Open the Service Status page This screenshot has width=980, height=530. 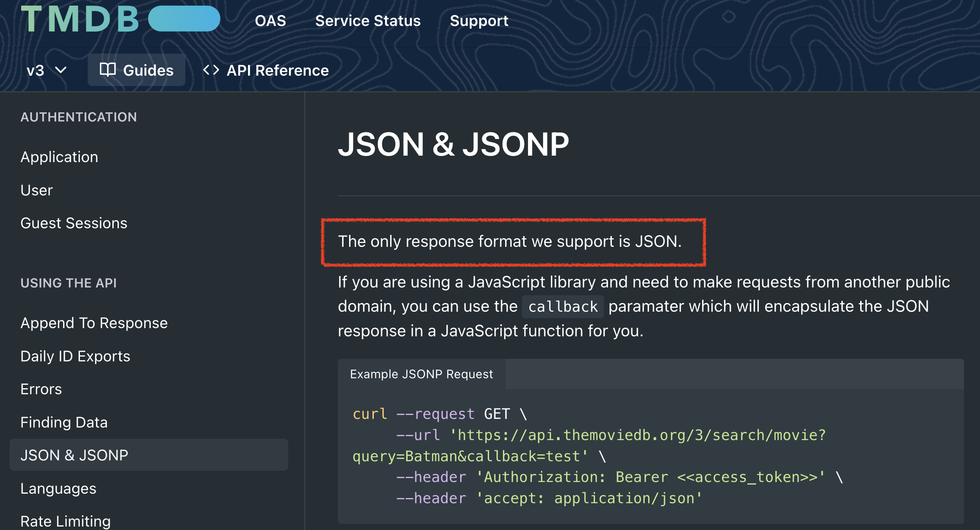368,21
